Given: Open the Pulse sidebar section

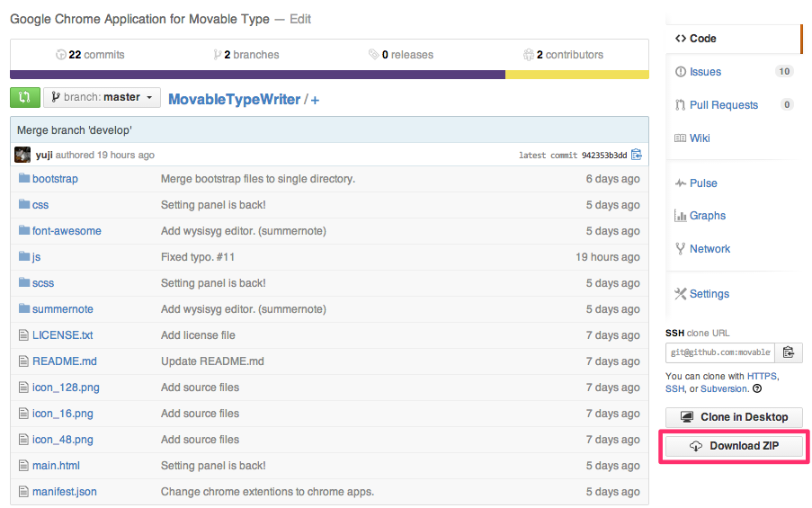Looking at the screenshot, I should (x=702, y=183).
